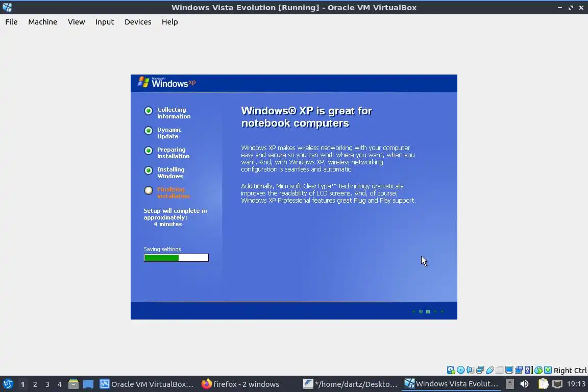Maximize the VirtualBox VM window
588x392 pixels.
point(570,8)
